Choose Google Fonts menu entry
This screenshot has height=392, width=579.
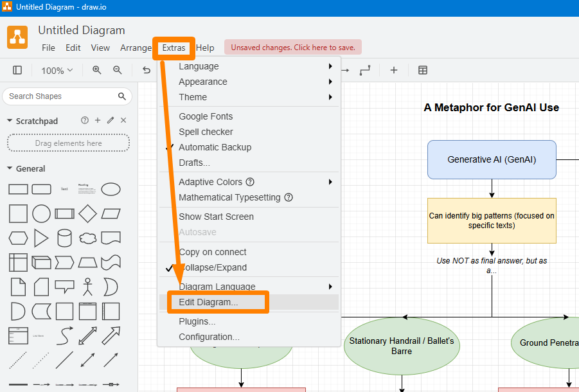tap(249, 116)
